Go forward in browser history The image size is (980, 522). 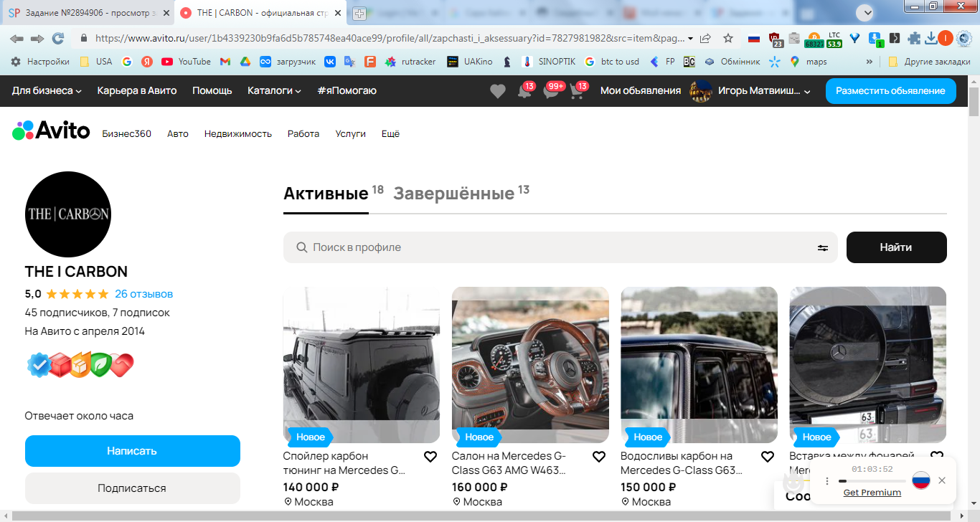coord(37,38)
